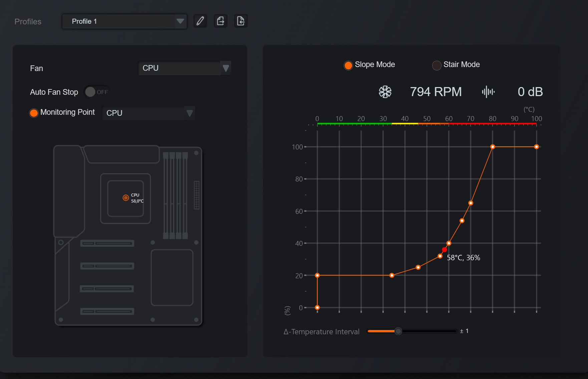
Task: Select curve point at 80°C and 100%
Action: (x=493, y=147)
